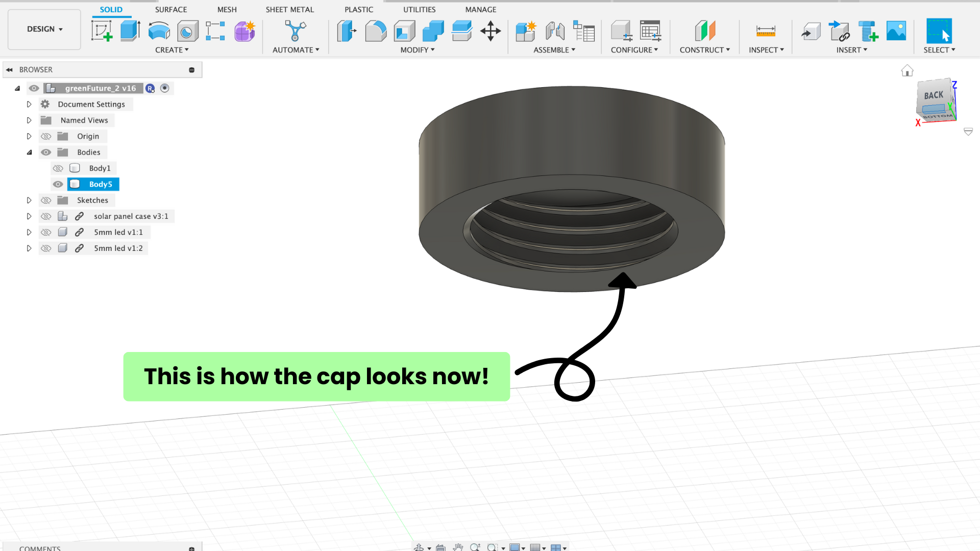Click the Configuration Table icon
The width and height of the screenshot is (980, 551).
pos(651,31)
